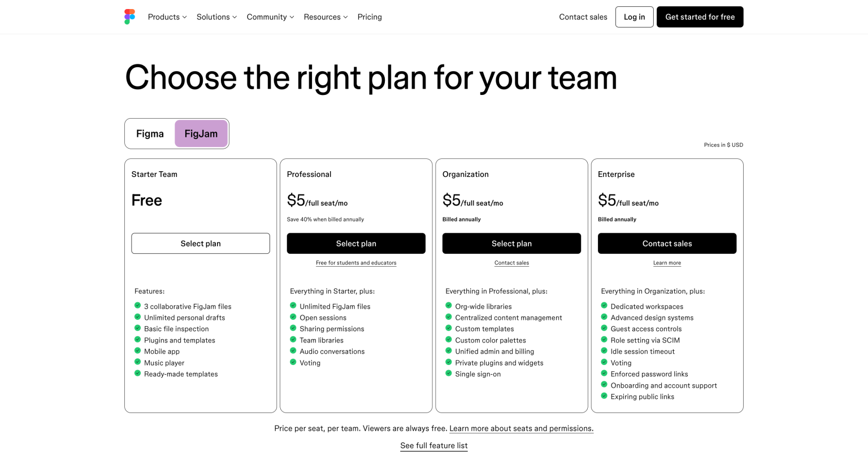Viewport: 868px width, 469px height.
Task: Click Get started for free
Action: pos(700,17)
